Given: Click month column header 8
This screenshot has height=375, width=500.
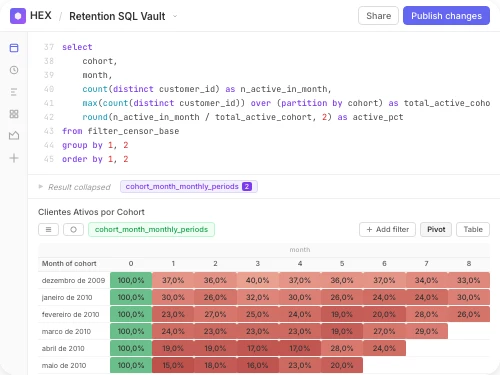Looking at the screenshot, I should [x=469, y=263].
